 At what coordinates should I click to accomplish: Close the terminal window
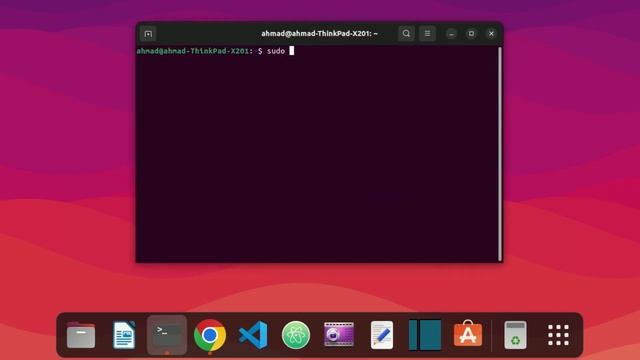491,33
